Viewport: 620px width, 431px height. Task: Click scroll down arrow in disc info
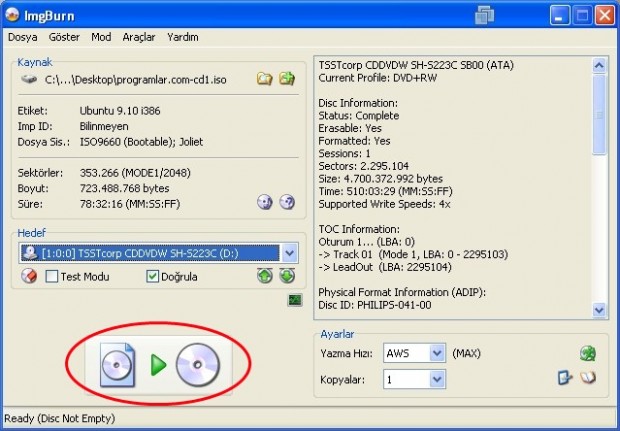[599, 310]
